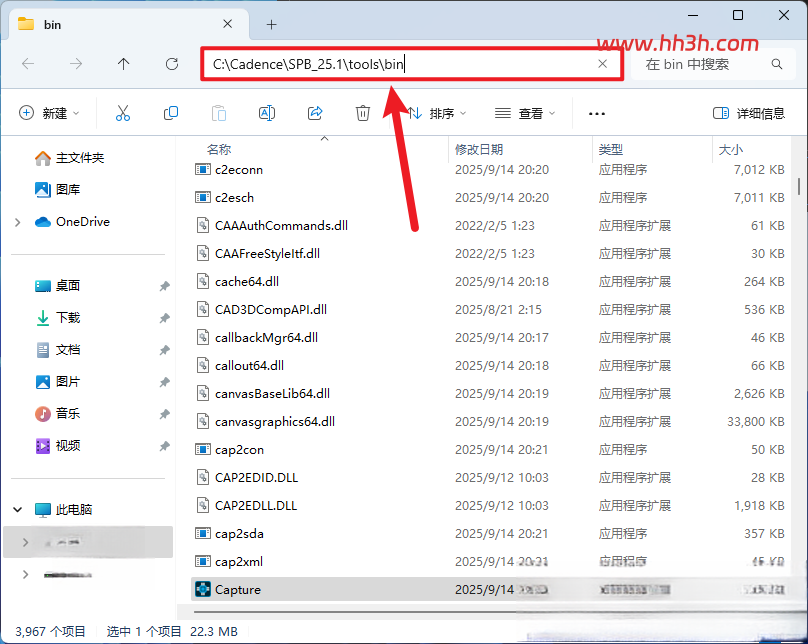Copy the selected file
Viewport: 808px width, 644px height.
[x=171, y=113]
